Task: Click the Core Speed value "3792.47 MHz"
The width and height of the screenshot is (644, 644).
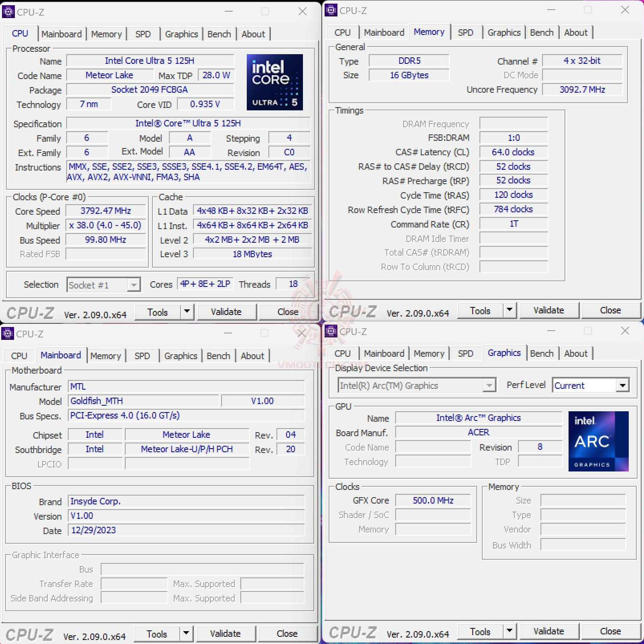Action: click(106, 211)
